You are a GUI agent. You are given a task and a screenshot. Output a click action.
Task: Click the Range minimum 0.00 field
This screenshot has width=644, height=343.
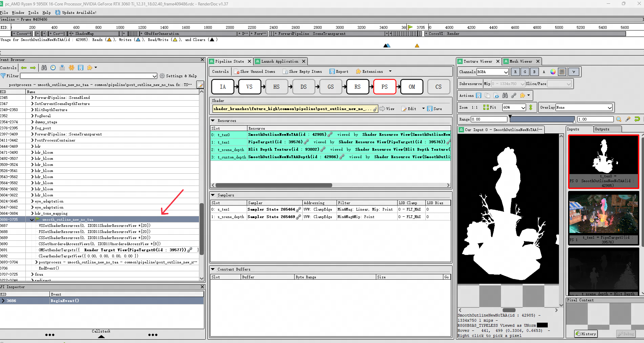(x=489, y=119)
